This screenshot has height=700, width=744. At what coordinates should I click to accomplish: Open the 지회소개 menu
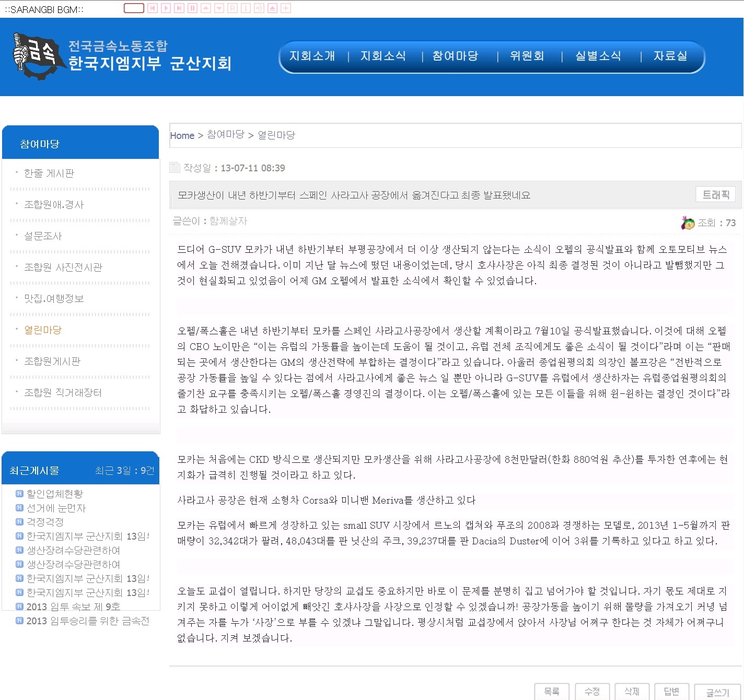tap(312, 56)
